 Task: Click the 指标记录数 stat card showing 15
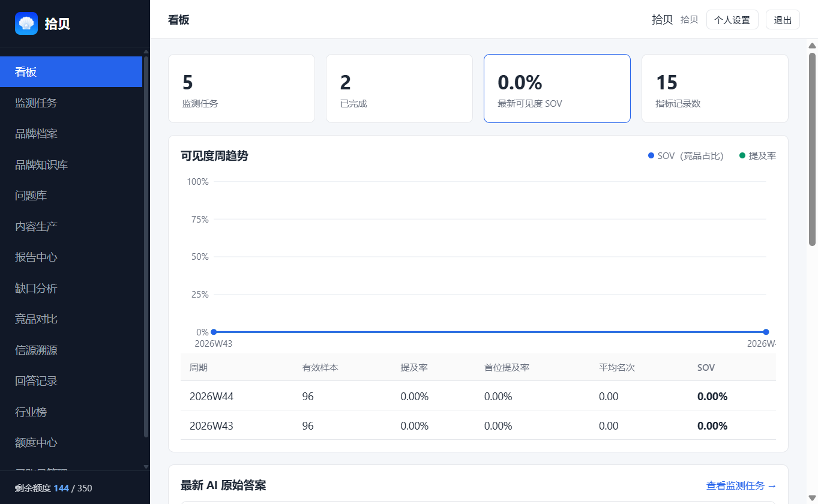click(715, 89)
